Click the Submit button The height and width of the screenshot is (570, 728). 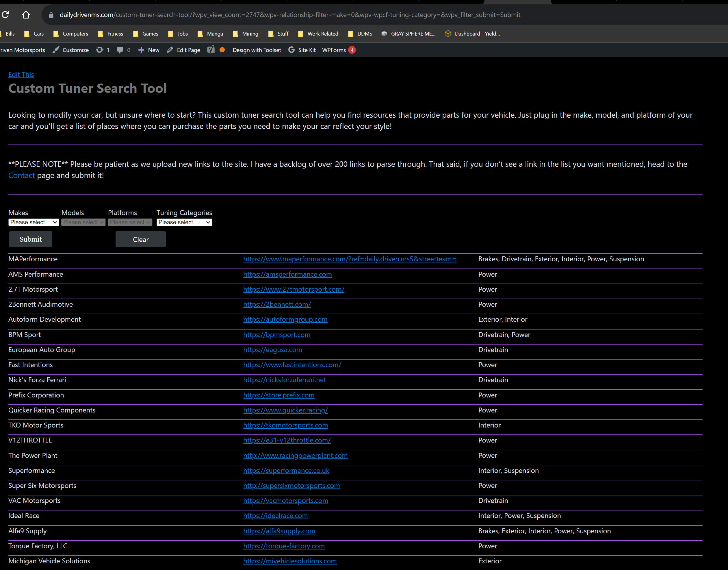tap(31, 239)
